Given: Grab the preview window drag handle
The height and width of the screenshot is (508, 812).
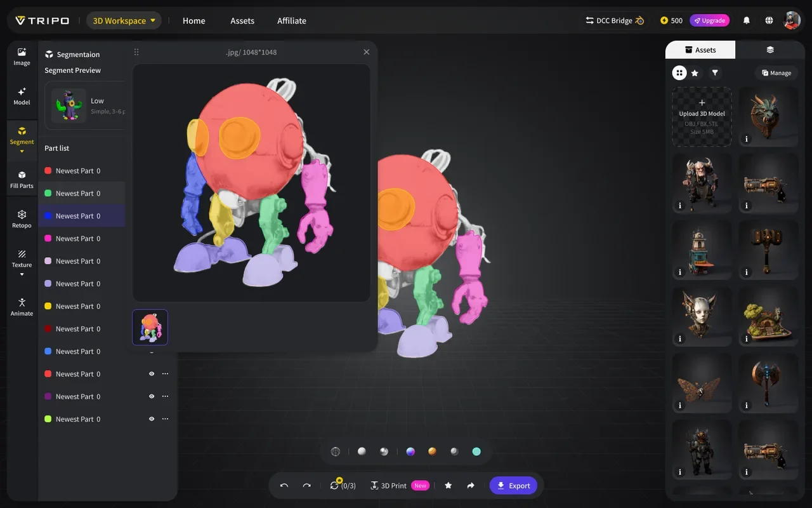Looking at the screenshot, I should 136,52.
